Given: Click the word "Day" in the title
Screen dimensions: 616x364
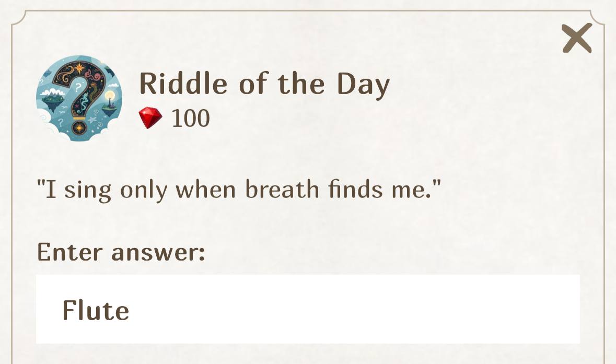Looking at the screenshot, I should pos(363,85).
